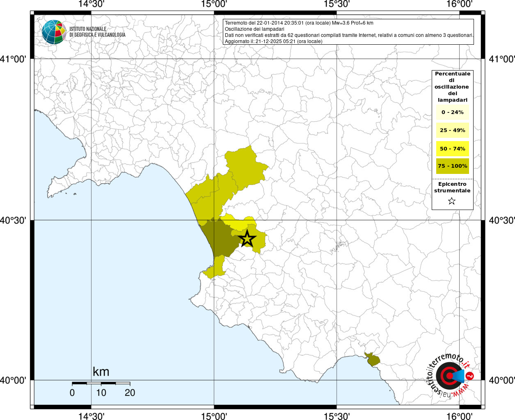Click the top 15°30' longitude label
Screen dimensions: 515x420
pos(336,4)
